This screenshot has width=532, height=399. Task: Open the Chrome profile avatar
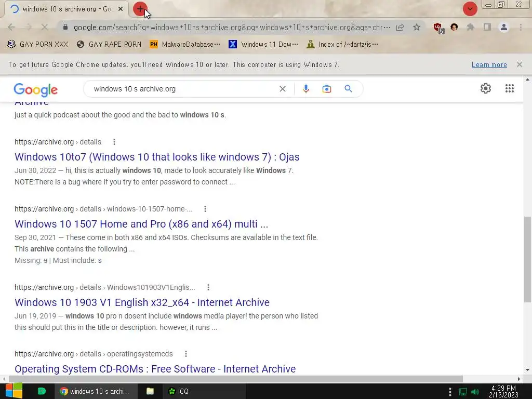[x=504, y=27]
